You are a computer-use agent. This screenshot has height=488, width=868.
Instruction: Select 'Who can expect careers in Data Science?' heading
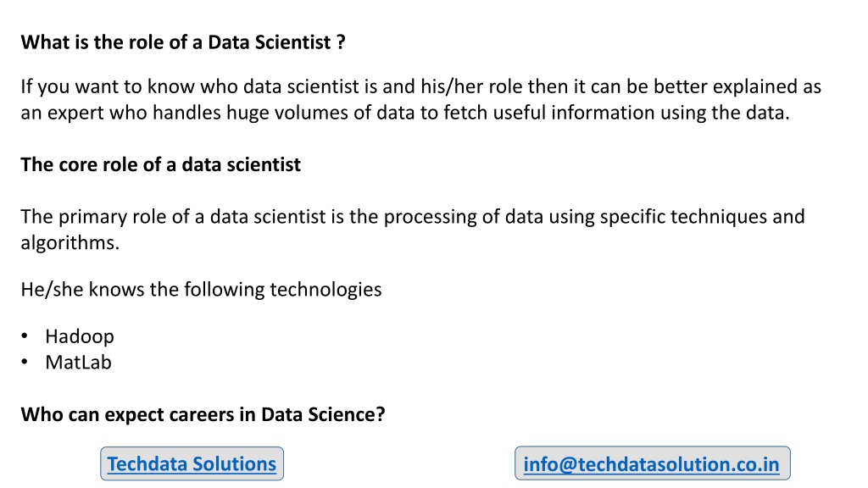coord(203,415)
